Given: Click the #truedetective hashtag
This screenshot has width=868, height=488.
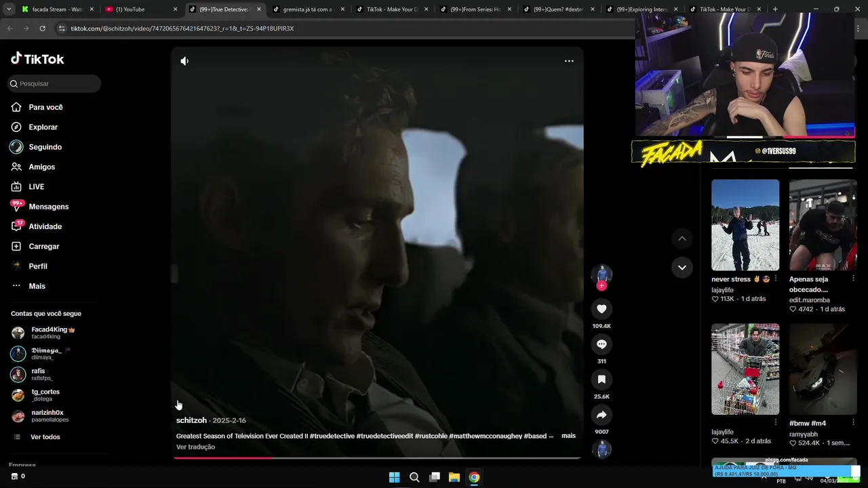Looking at the screenshot, I should click(x=332, y=436).
